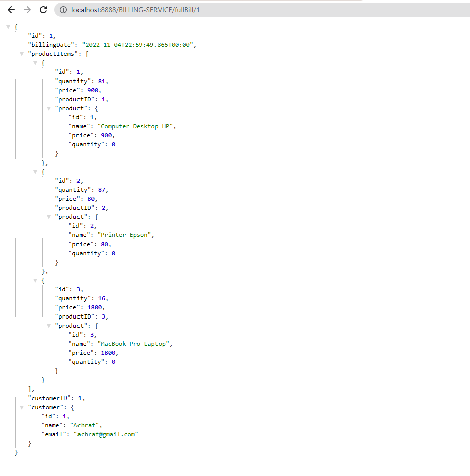Collapse the third product item object
Viewport: 470px width, 476px height.
[x=35, y=280]
